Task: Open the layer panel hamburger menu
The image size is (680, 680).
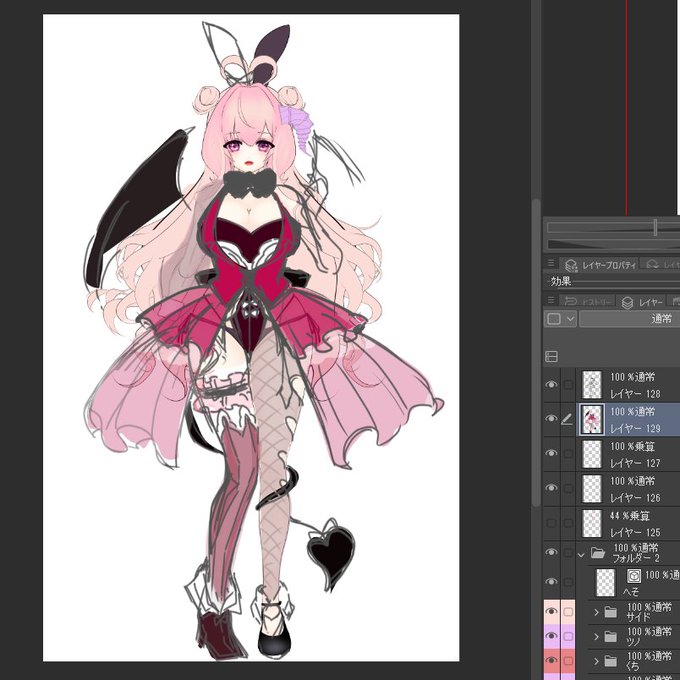Action: 551,300
